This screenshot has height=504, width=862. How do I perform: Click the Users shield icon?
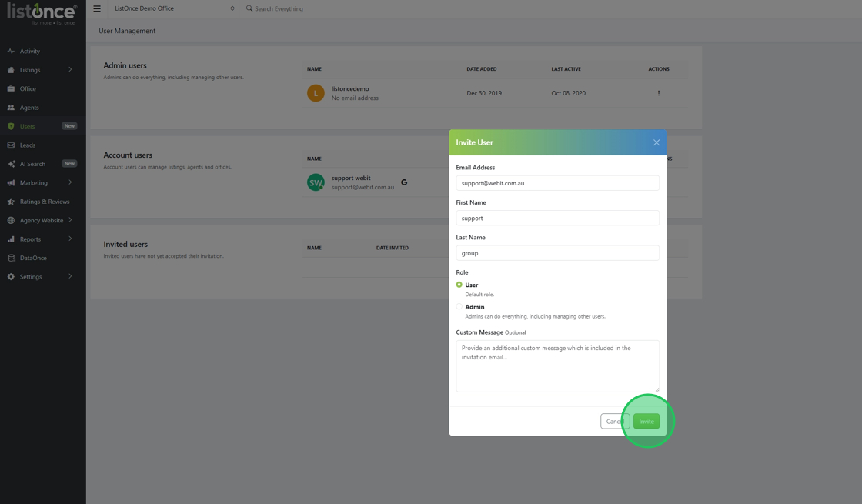click(11, 126)
